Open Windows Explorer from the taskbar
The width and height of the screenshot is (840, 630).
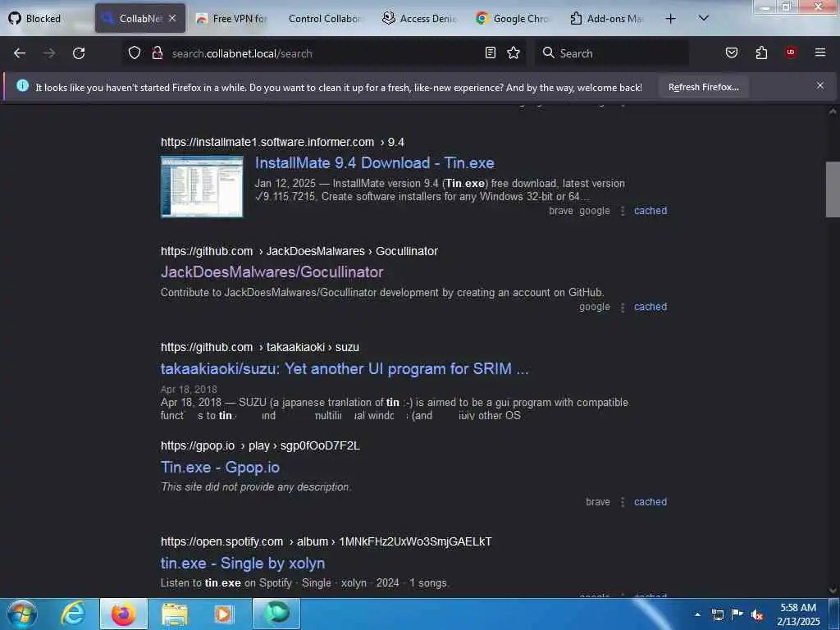coord(174,614)
